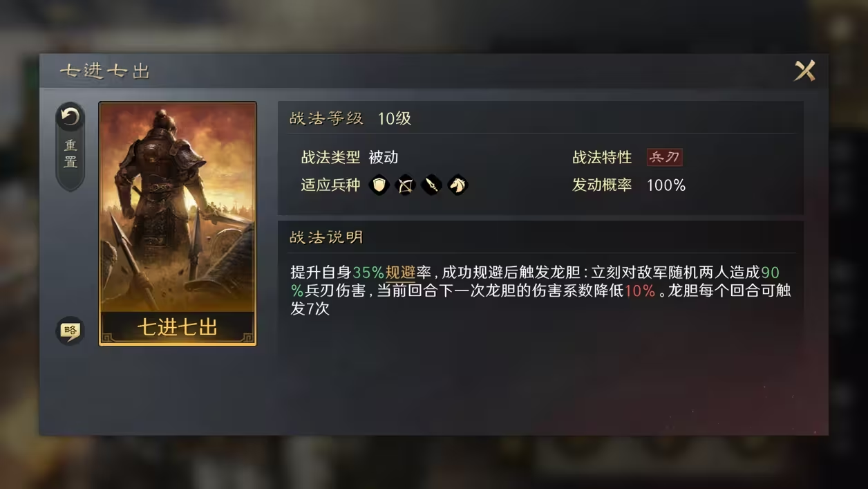Tap the armored general card artwork
The image size is (868, 489).
tap(178, 207)
